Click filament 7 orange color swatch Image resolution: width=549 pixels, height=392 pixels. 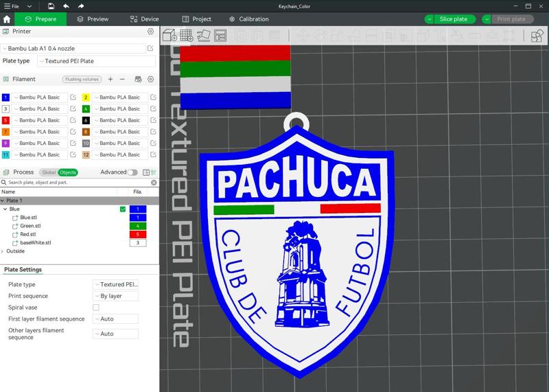pyautogui.click(x=5, y=132)
